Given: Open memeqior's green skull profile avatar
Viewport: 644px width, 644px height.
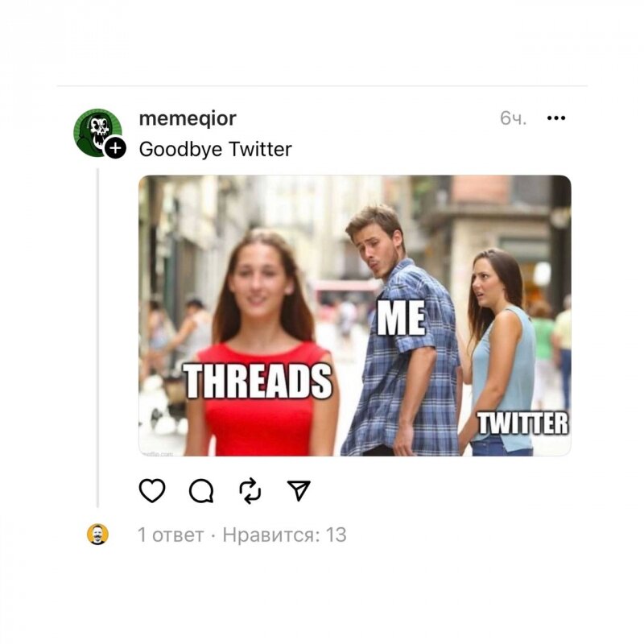Looking at the screenshot, I should coord(97,132).
